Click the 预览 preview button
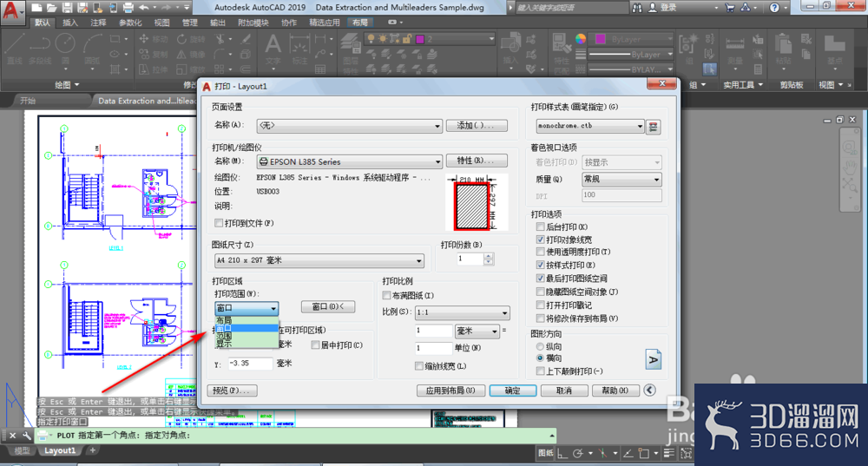Image resolution: width=868 pixels, height=466 pixels. 232,391
